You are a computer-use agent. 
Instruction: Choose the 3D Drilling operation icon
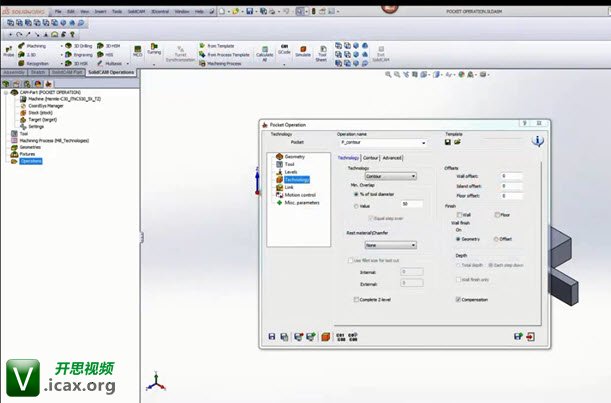[x=69, y=46]
